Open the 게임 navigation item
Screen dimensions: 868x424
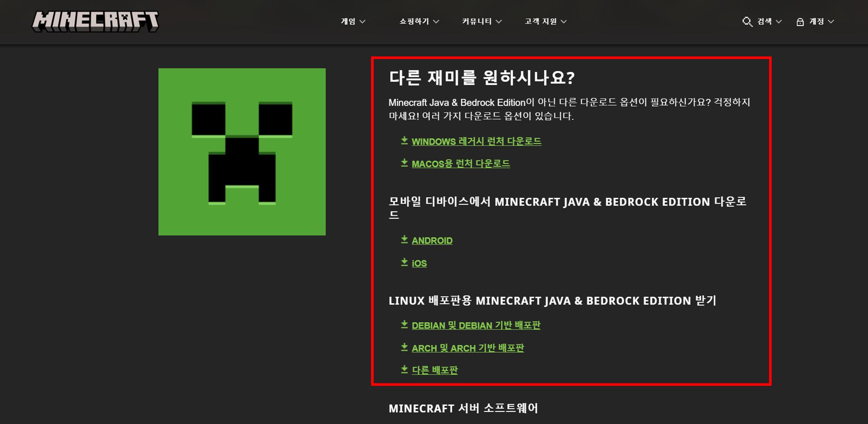(348, 22)
